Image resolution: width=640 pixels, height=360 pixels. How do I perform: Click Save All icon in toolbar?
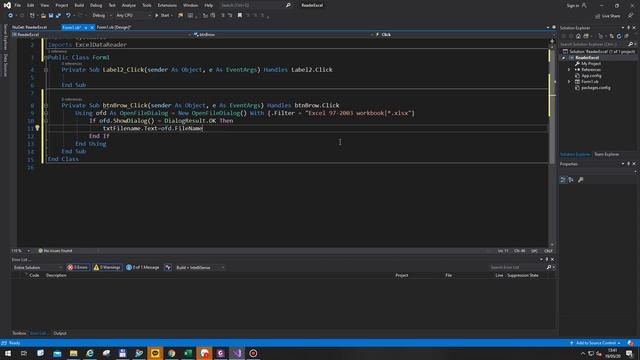58,16
